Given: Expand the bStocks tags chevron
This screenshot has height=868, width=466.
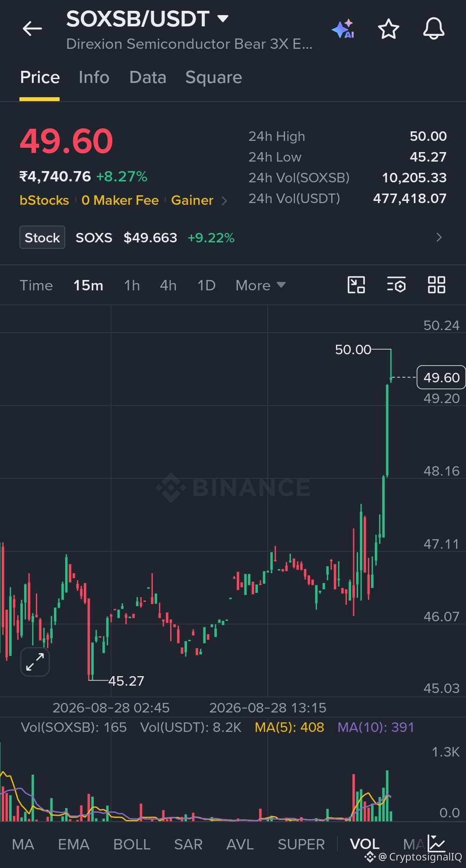Looking at the screenshot, I should pyautogui.click(x=224, y=201).
